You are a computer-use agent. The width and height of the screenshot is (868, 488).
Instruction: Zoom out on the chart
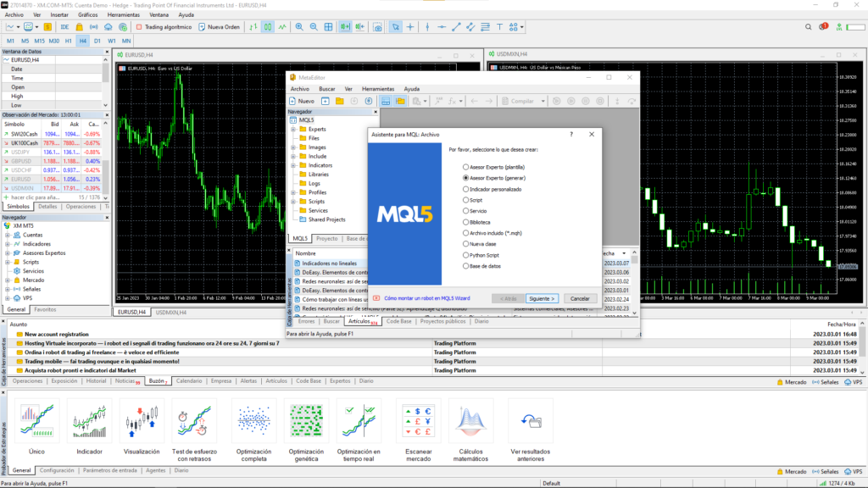point(314,26)
